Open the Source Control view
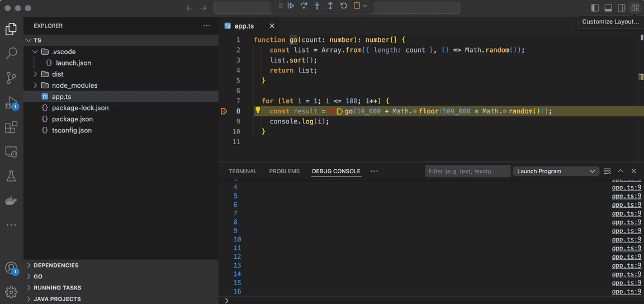 [x=11, y=78]
